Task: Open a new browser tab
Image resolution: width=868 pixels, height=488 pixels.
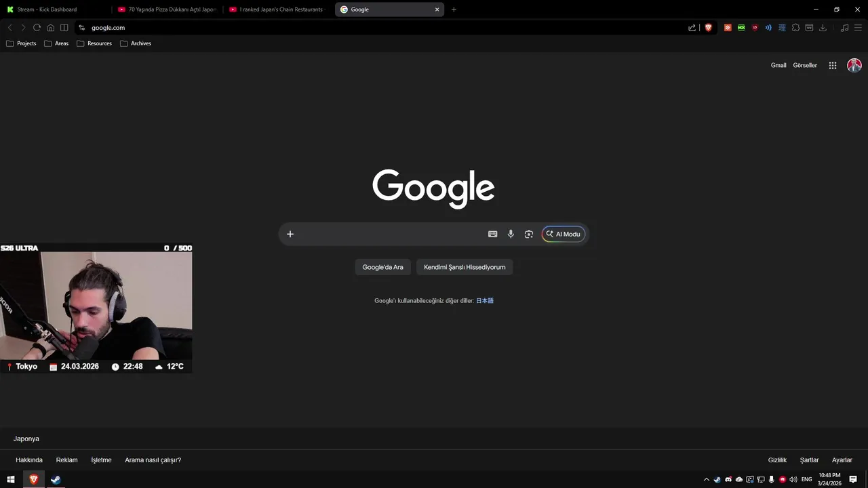Action: click(x=454, y=9)
